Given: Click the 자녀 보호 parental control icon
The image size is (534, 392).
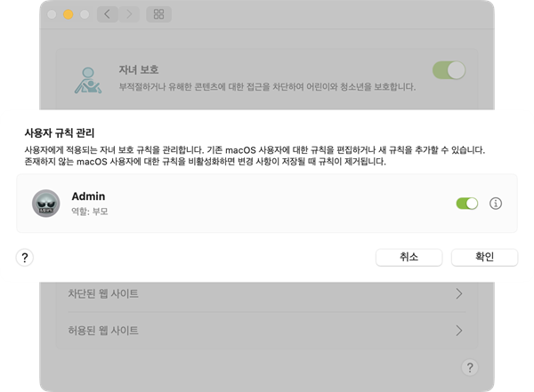Looking at the screenshot, I should point(88,80).
